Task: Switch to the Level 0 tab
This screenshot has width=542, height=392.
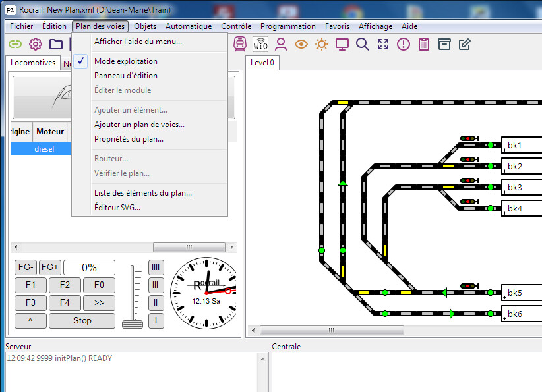Action: pyautogui.click(x=263, y=63)
